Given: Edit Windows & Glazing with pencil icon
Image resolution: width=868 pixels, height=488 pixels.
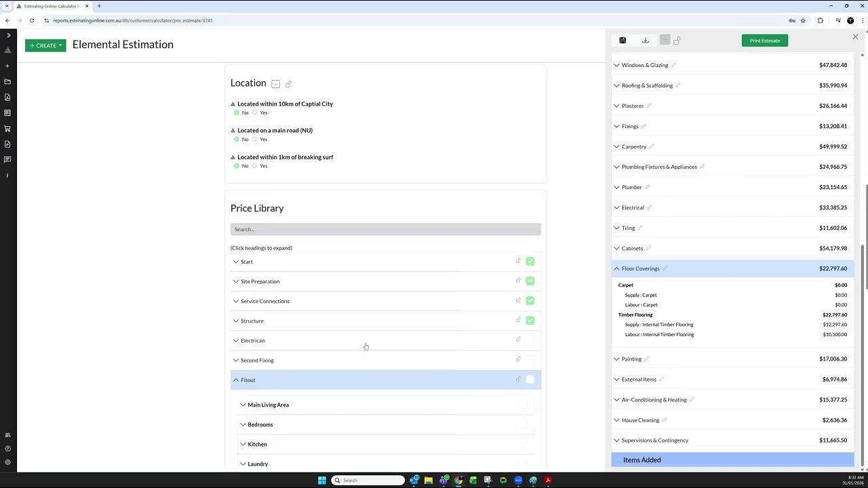Looking at the screenshot, I should coord(673,65).
